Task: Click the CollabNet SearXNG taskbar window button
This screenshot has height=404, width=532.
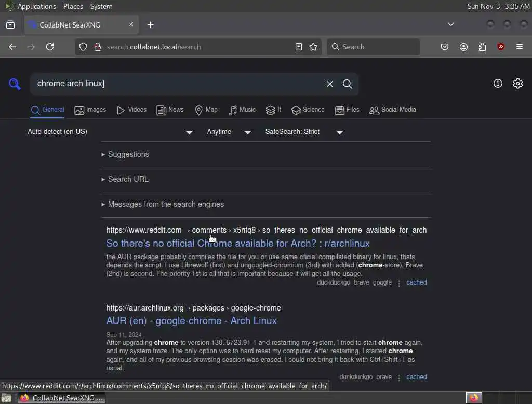Action: point(61,398)
